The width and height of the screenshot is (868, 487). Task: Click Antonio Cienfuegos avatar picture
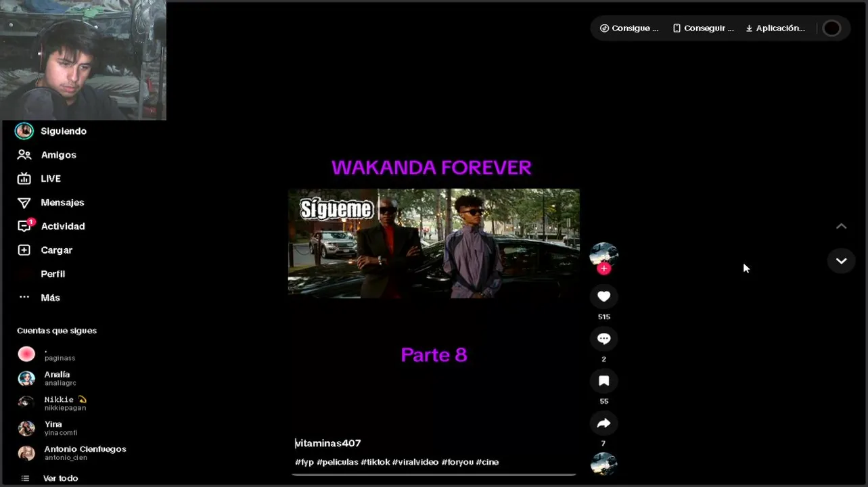click(26, 453)
